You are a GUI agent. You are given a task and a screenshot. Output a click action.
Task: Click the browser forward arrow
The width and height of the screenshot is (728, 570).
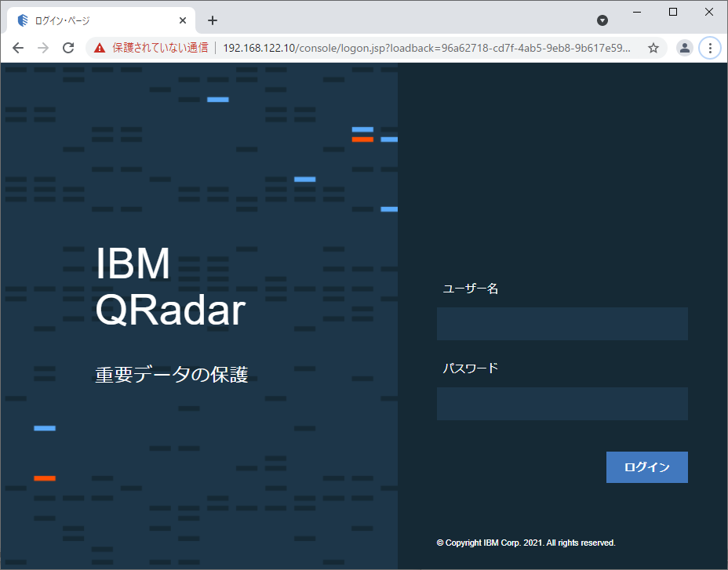pos(43,48)
